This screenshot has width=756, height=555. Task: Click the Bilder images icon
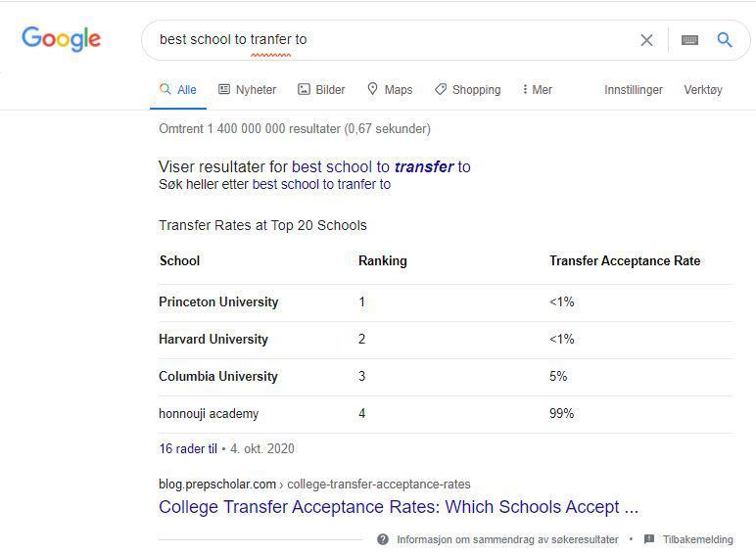(305, 89)
